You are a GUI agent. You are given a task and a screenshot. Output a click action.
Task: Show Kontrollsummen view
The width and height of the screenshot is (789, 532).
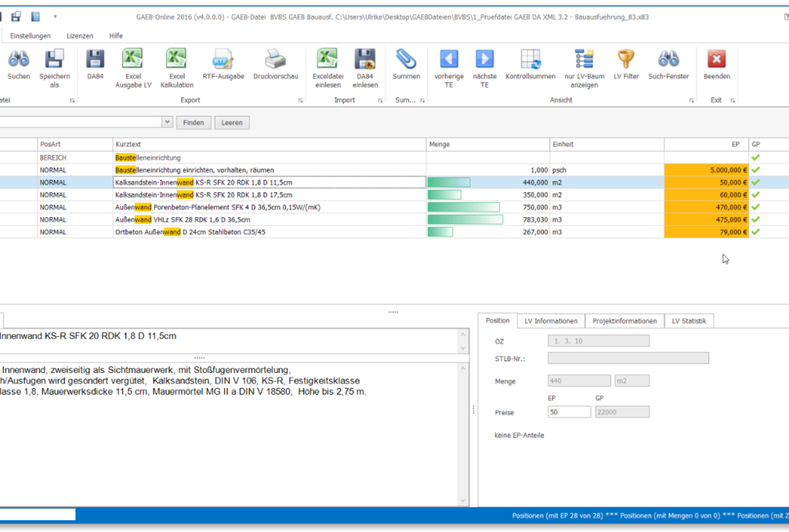(x=530, y=60)
